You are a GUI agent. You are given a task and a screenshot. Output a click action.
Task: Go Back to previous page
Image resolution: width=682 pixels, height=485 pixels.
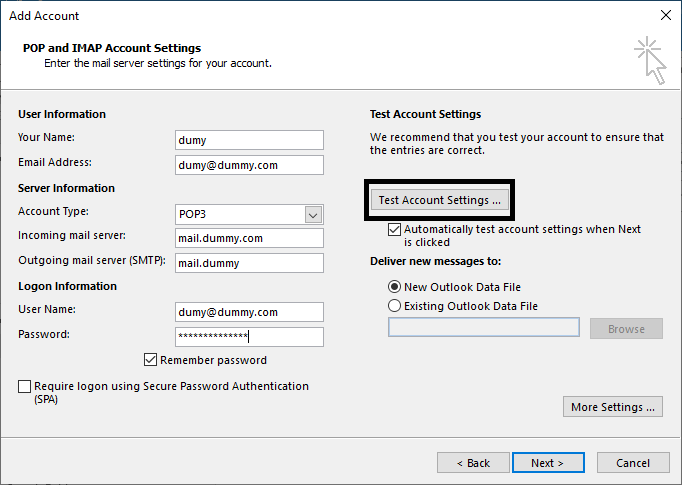(x=473, y=463)
